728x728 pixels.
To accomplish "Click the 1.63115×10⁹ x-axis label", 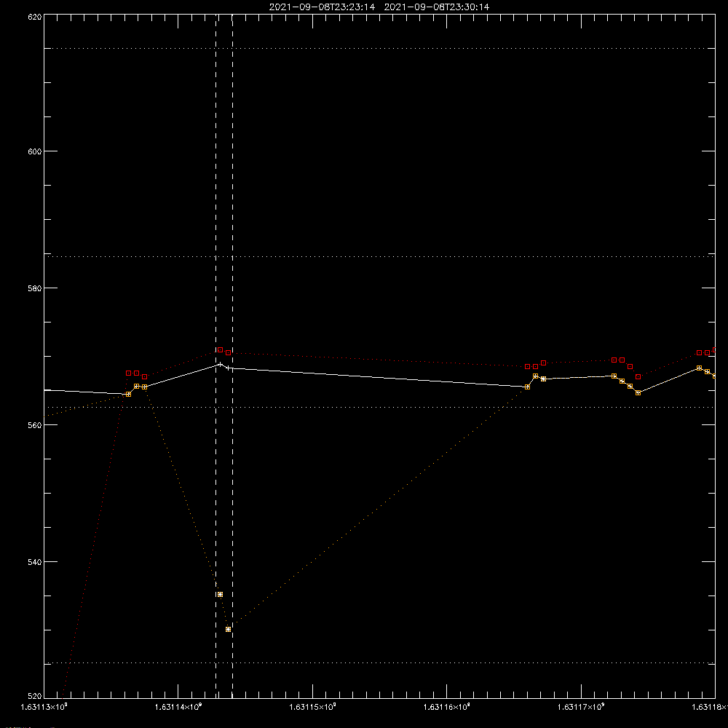I will pyautogui.click(x=312, y=707).
